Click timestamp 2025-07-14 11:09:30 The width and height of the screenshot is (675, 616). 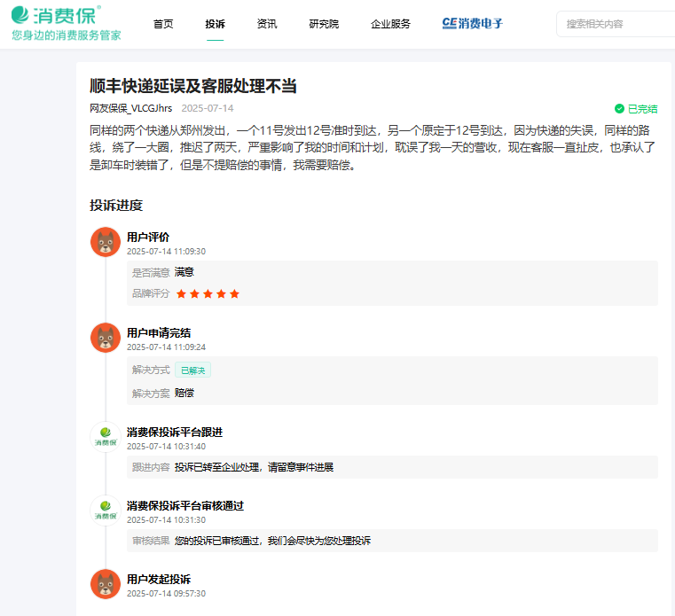click(x=166, y=251)
